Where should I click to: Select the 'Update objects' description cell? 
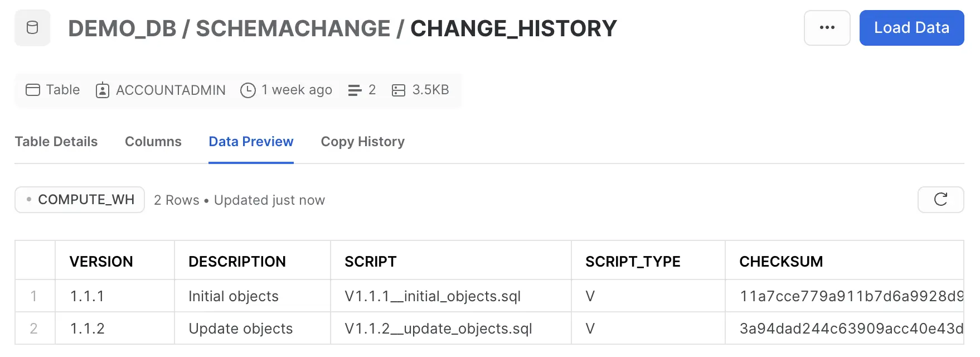point(240,329)
